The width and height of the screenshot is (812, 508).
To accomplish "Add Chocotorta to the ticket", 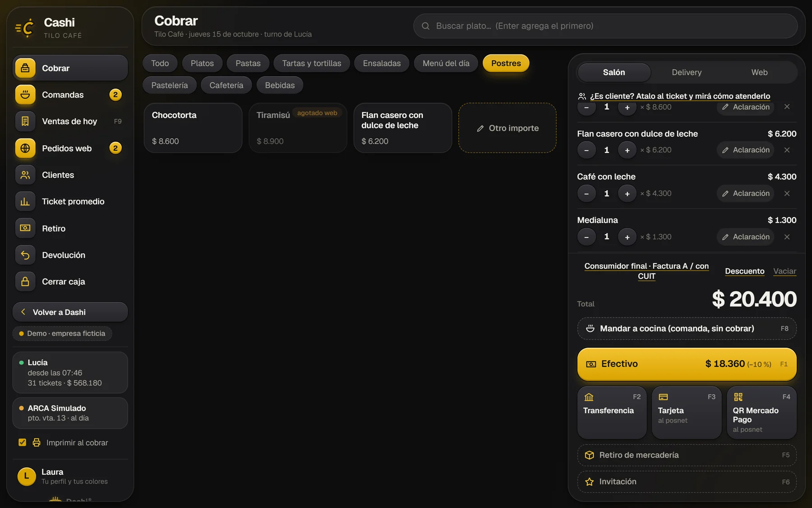I will [193, 128].
